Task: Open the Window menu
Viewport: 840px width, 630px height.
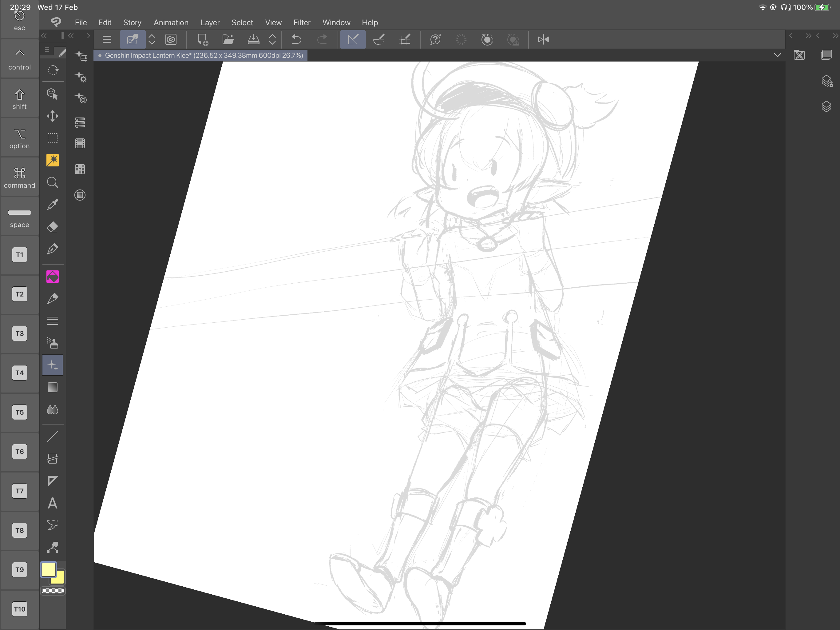Action: (x=336, y=22)
